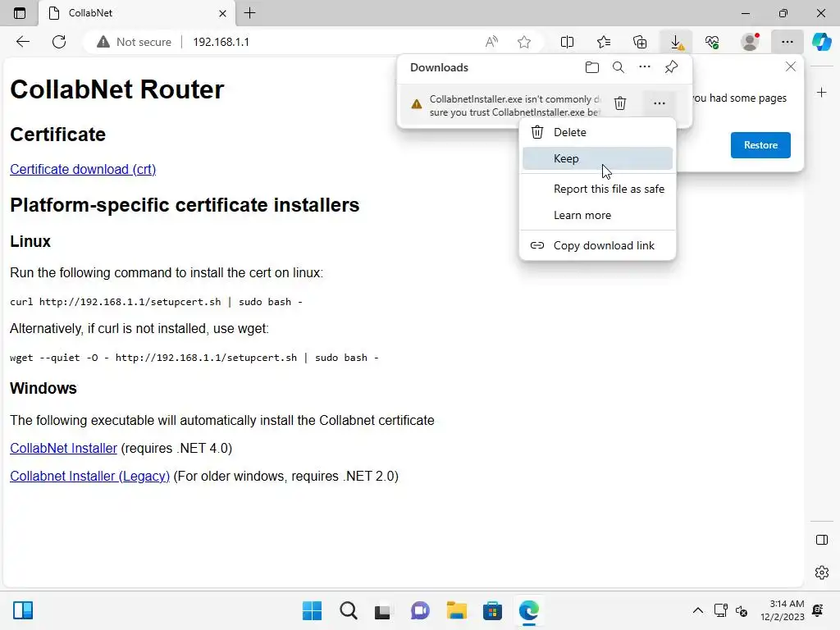The width and height of the screenshot is (840, 630).
Task: Add this page to favorites with the star
Action: point(524,42)
